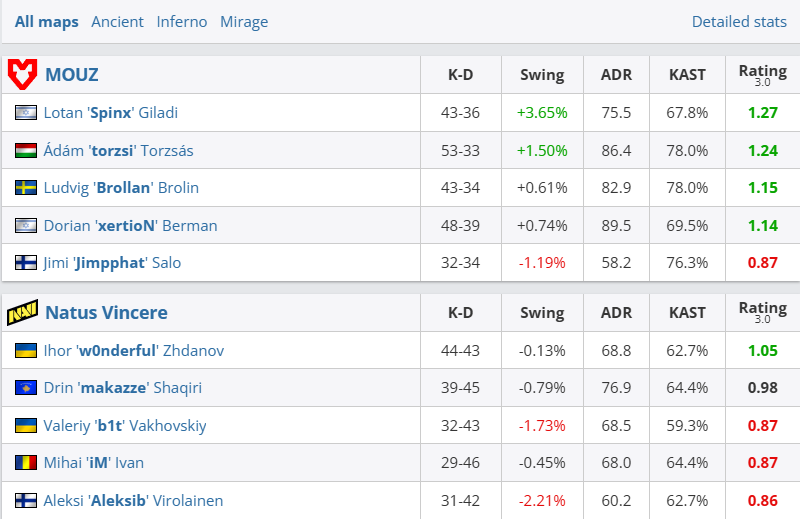The height and width of the screenshot is (519, 800).
Task: Click the Romania flag beside iM
Action: click(x=26, y=463)
